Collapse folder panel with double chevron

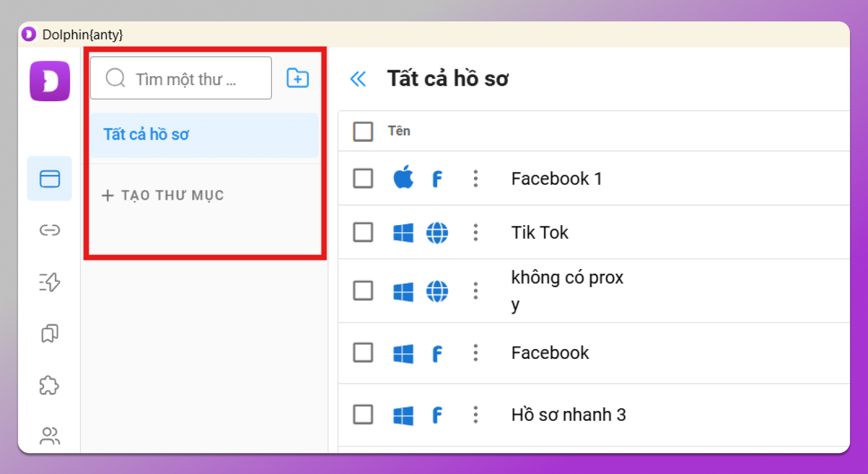click(358, 79)
